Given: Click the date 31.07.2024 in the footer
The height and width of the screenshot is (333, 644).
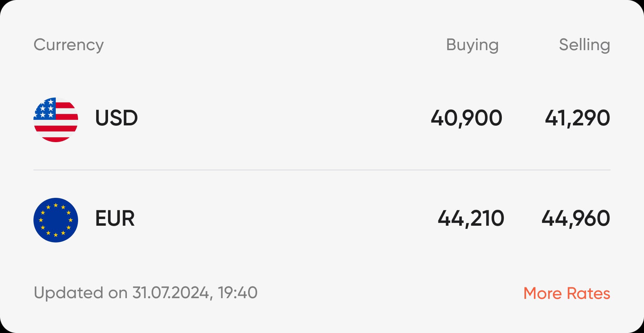Looking at the screenshot, I should (171, 293).
